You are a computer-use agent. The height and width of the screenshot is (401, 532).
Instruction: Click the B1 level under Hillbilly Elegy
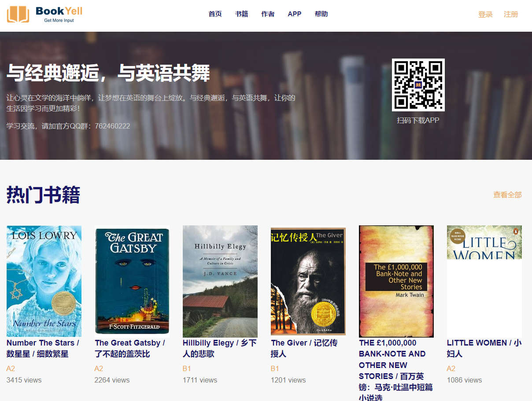point(187,368)
